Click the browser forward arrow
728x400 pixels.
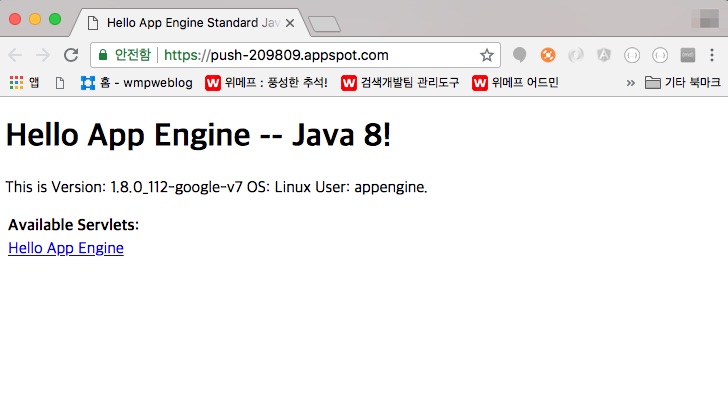pos(43,56)
